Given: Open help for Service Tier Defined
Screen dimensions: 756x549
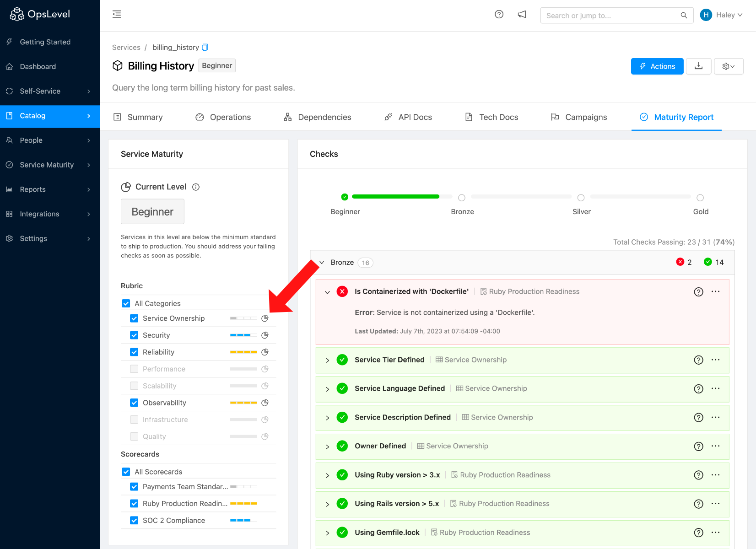Looking at the screenshot, I should pyautogui.click(x=698, y=360).
